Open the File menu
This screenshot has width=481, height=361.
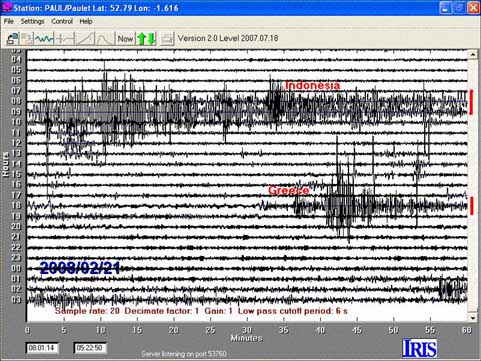point(9,21)
